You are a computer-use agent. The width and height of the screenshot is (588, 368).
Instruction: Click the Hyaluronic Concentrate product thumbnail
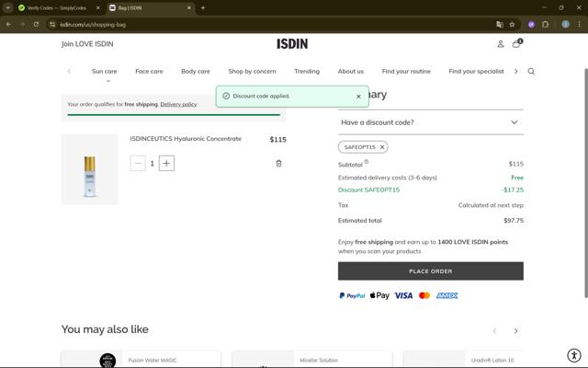[90, 169]
